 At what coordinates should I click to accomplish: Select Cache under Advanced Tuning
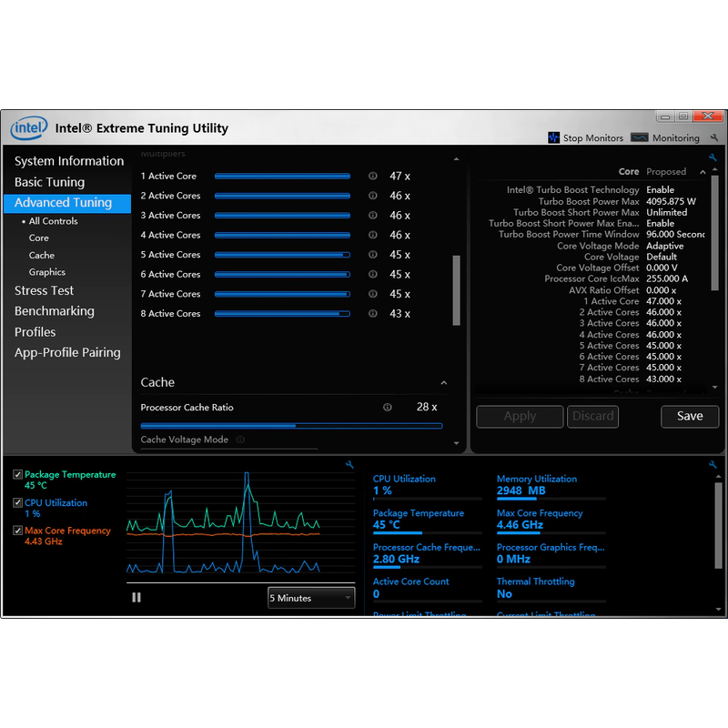point(42,256)
